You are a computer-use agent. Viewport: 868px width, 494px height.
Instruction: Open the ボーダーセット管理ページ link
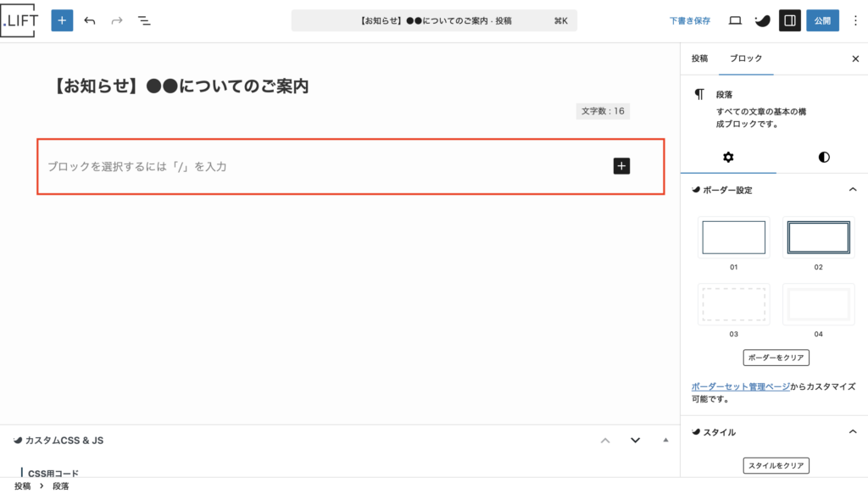740,386
